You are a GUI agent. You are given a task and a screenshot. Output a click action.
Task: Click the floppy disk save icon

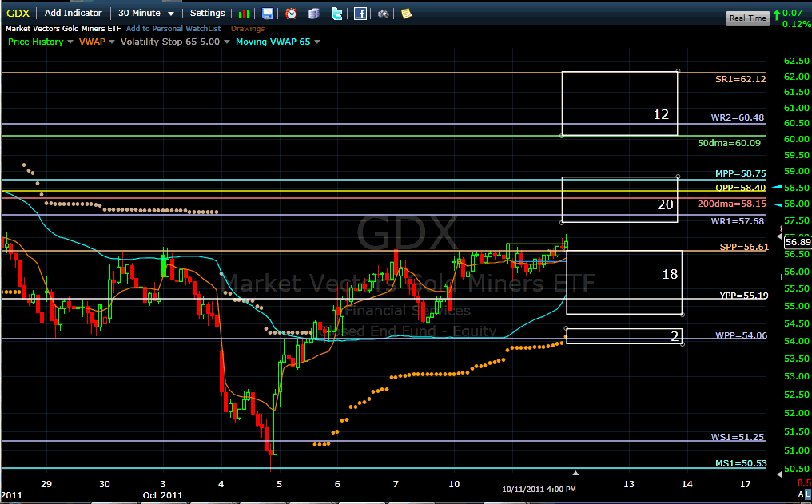pos(267,14)
